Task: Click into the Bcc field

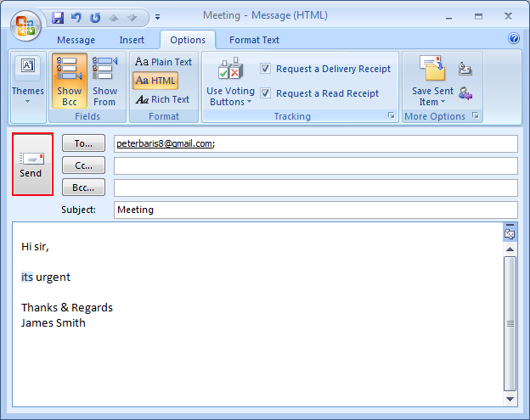Action: point(316,188)
